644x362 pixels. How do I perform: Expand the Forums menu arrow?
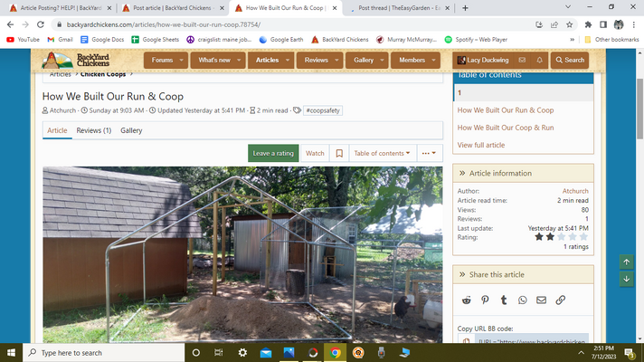point(180,60)
